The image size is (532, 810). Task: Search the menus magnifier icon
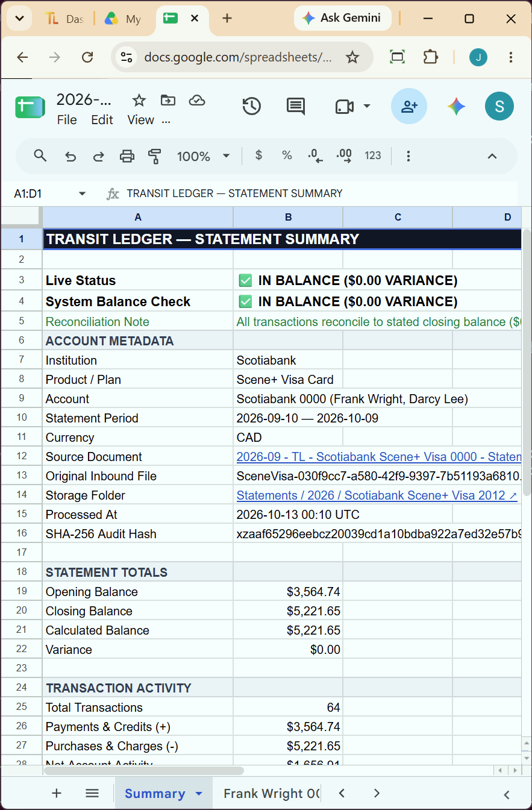pos(40,156)
